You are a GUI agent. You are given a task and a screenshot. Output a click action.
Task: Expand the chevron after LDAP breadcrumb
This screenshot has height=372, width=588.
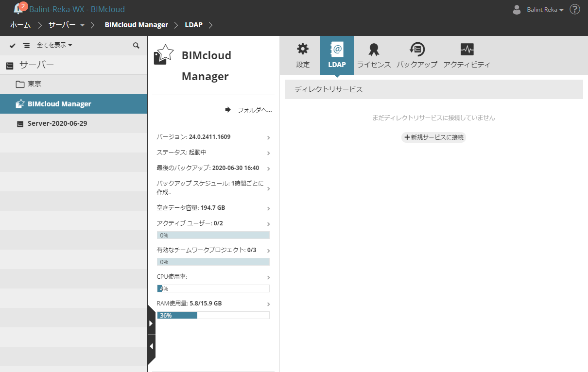pyautogui.click(x=210, y=25)
